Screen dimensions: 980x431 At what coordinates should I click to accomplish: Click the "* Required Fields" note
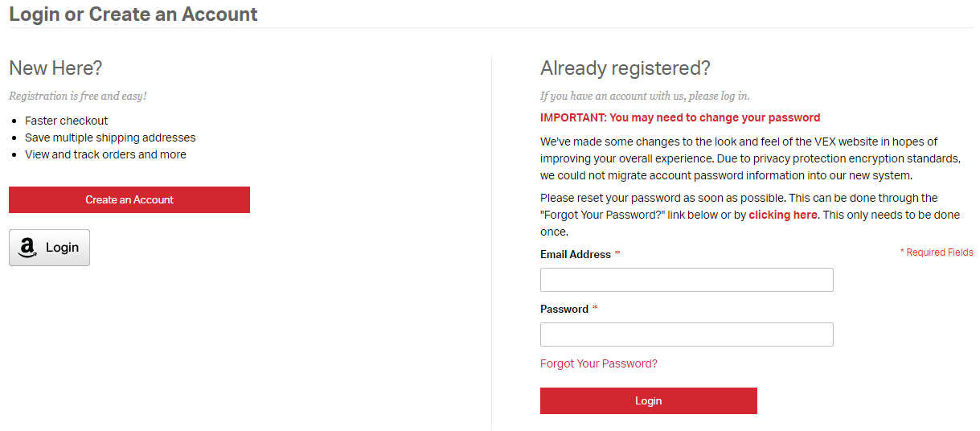937,252
